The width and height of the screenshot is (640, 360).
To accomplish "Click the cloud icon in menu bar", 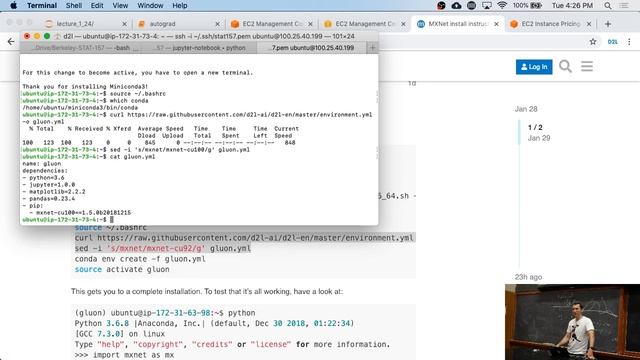I will click(x=456, y=5).
